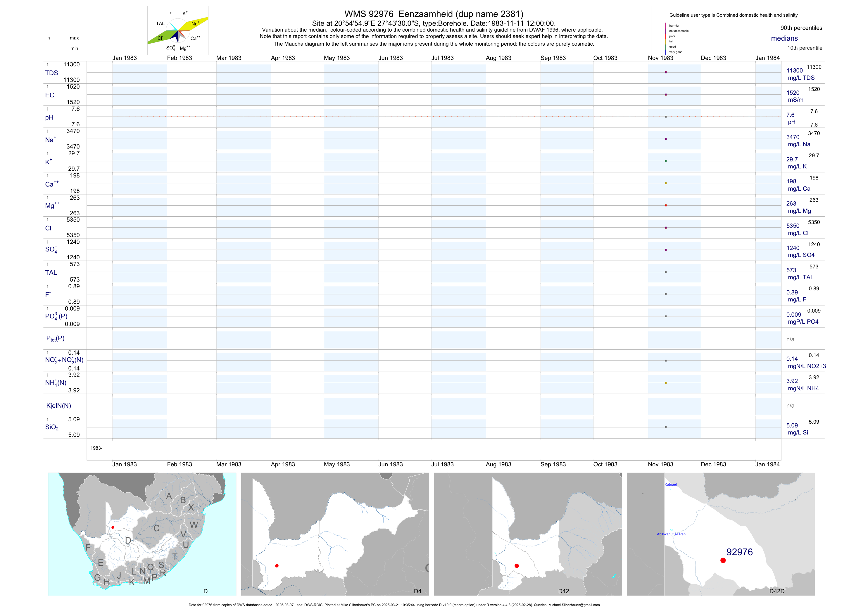The image size is (868, 614).
Task: Click the Maucha ion diagram
Action: click(178, 31)
